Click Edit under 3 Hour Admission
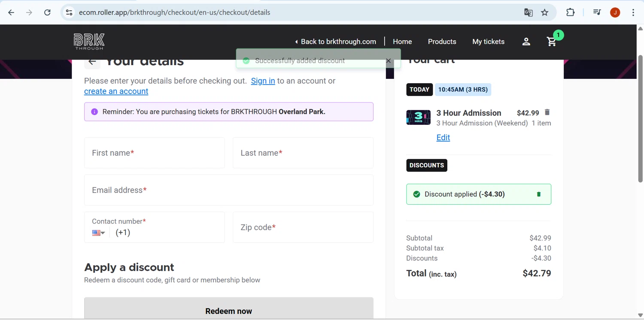The width and height of the screenshot is (644, 320). pos(443,138)
